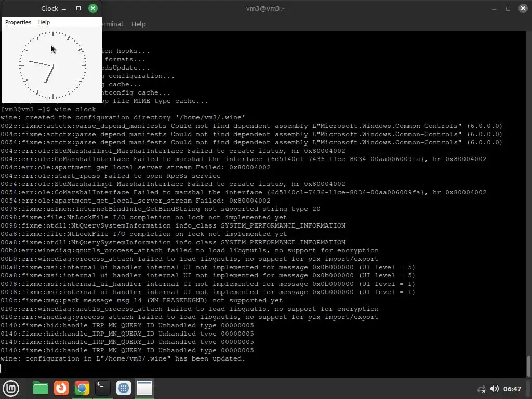Open the partly hidden Terminal menu
This screenshot has height=399, width=532.
click(112, 24)
